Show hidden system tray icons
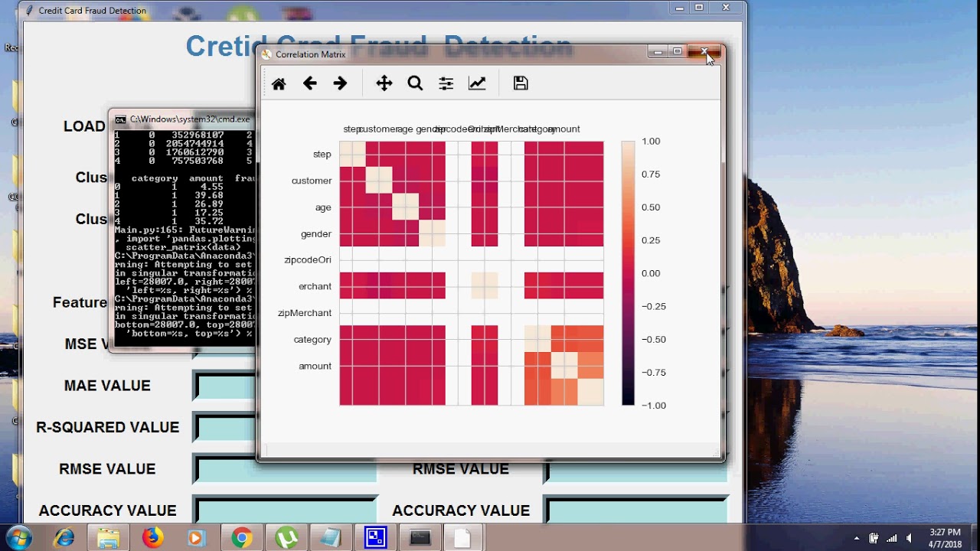The height and width of the screenshot is (551, 980). click(x=856, y=539)
